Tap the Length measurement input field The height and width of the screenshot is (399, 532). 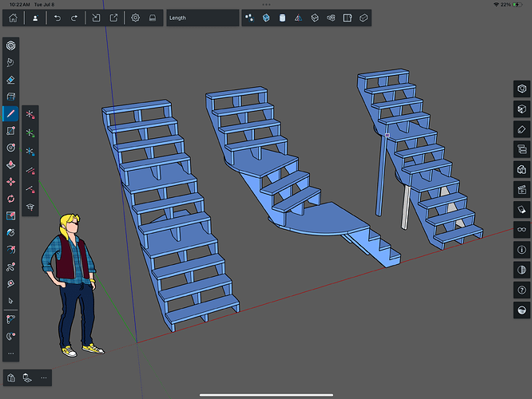pyautogui.click(x=202, y=17)
